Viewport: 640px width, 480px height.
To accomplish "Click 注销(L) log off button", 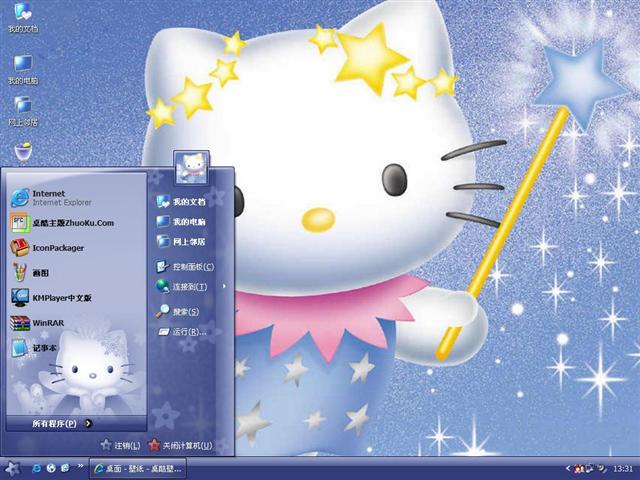I will pos(121,445).
